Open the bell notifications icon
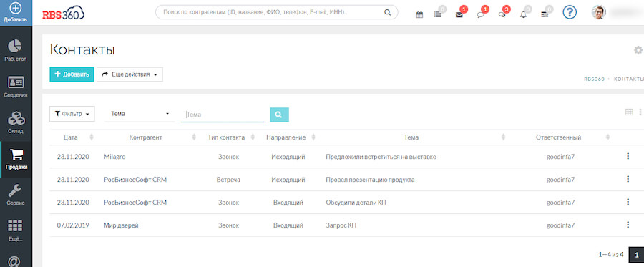Screen dimensions: 644x267 point(523,15)
